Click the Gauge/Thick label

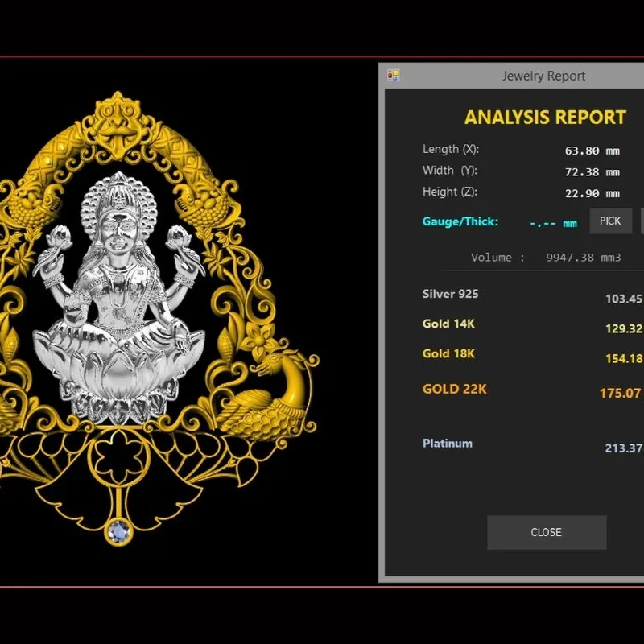[460, 221]
